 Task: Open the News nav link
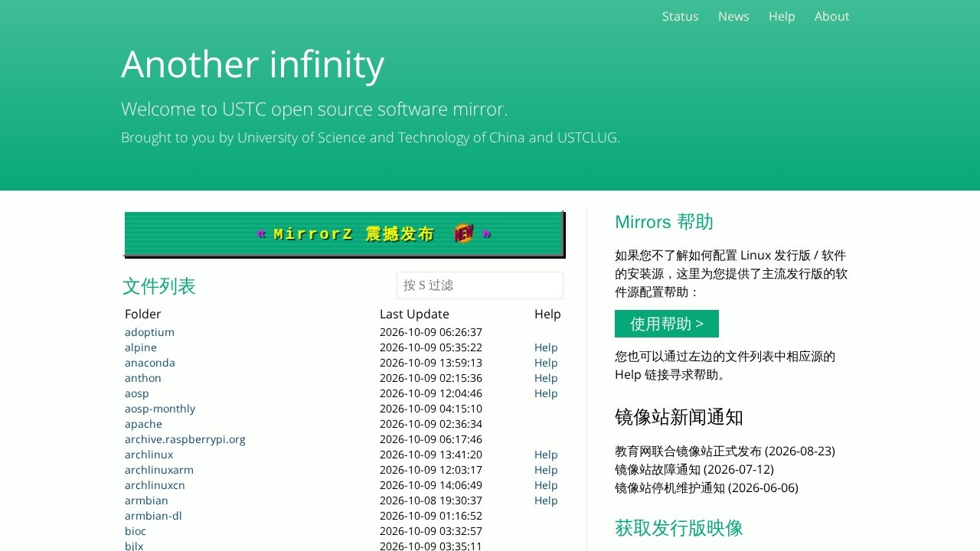[x=733, y=16]
